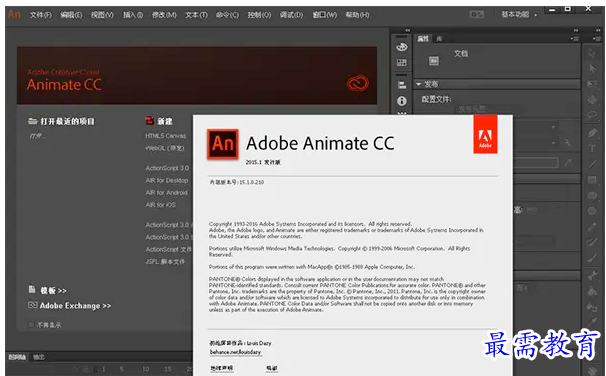The height and width of the screenshot is (376, 606).
Task: Open the 修改(M) menu
Action: click(x=164, y=15)
